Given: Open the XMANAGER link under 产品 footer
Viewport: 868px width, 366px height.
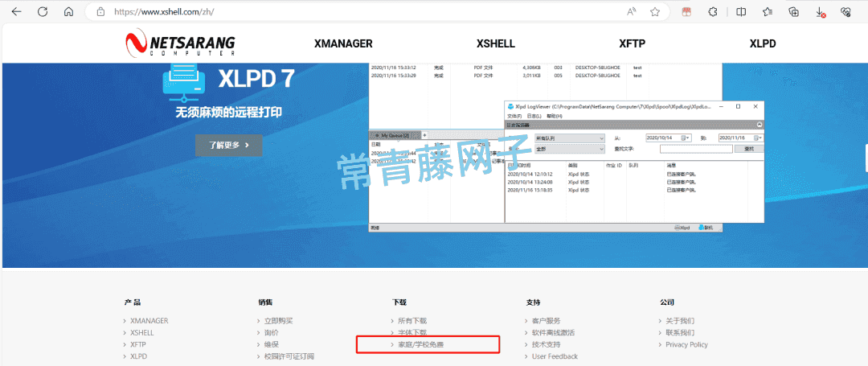Looking at the screenshot, I should click(x=149, y=321).
